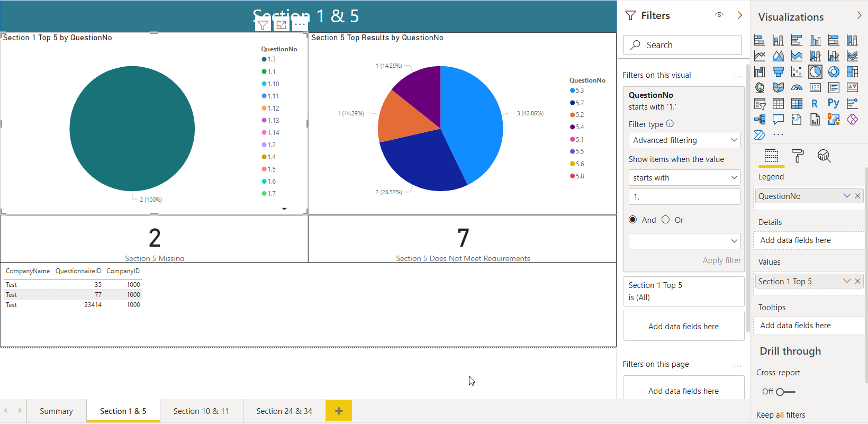Image resolution: width=868 pixels, height=424 pixels.
Task: Open the Analytics magnifier tab
Action: pos(824,156)
